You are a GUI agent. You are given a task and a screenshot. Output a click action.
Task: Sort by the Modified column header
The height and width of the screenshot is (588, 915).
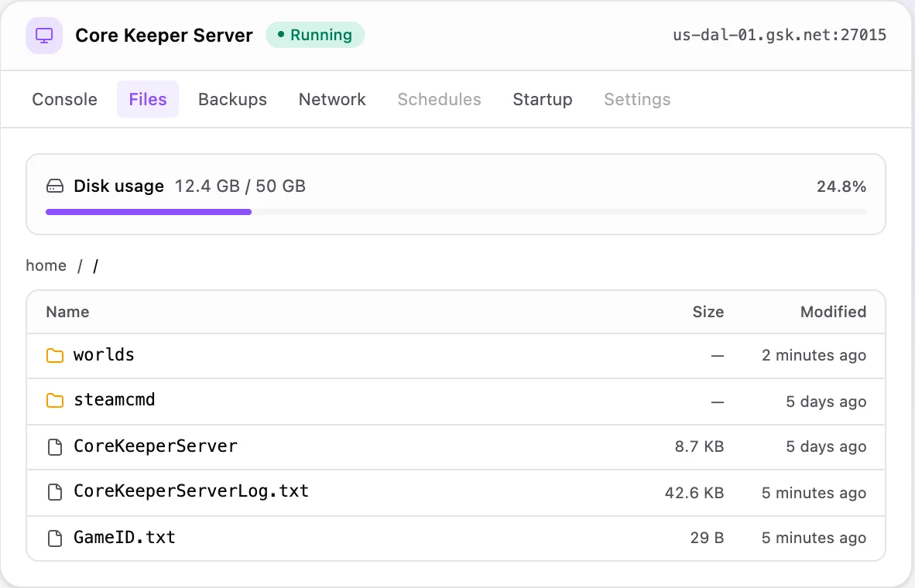pyautogui.click(x=833, y=312)
